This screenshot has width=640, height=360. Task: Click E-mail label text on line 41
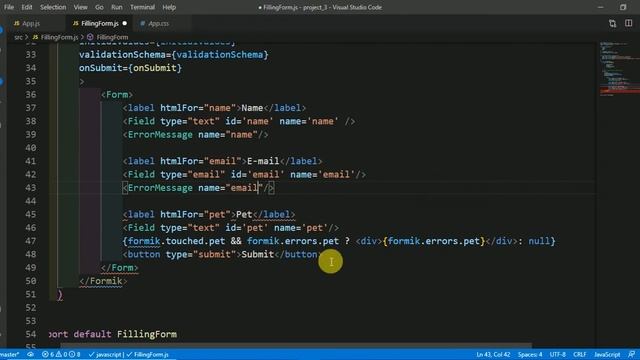click(263, 161)
